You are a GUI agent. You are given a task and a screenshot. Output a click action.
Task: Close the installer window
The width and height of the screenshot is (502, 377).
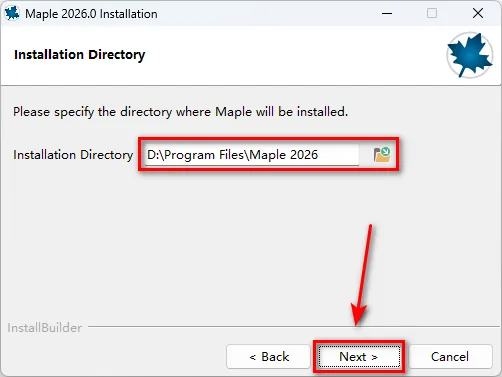478,14
